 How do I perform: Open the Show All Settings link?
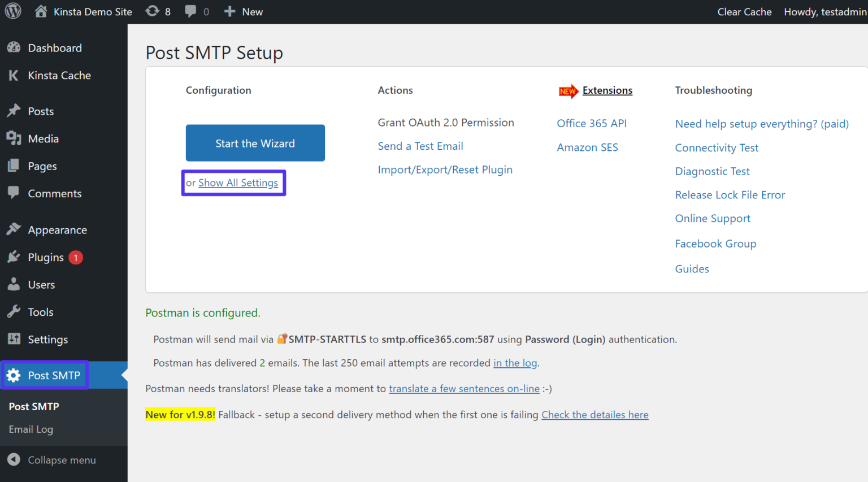(238, 183)
